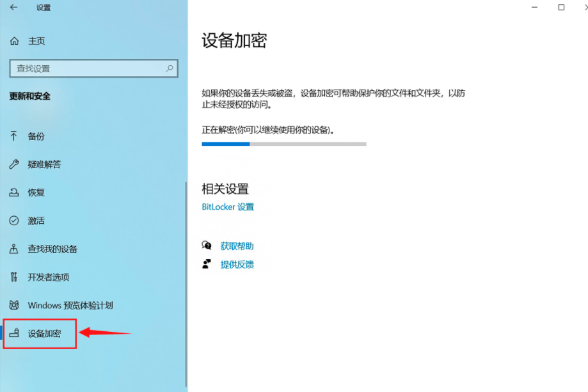Maximize the Settings window
This screenshot has width=588, height=392.
561,7
